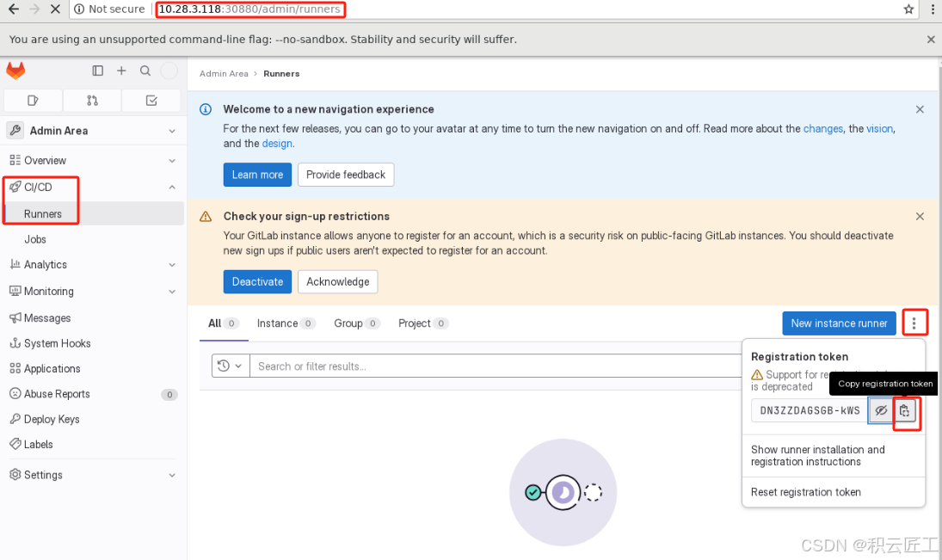Open the Merge requests shortcut icon
Image resolution: width=942 pixels, height=560 pixels.
tap(92, 101)
